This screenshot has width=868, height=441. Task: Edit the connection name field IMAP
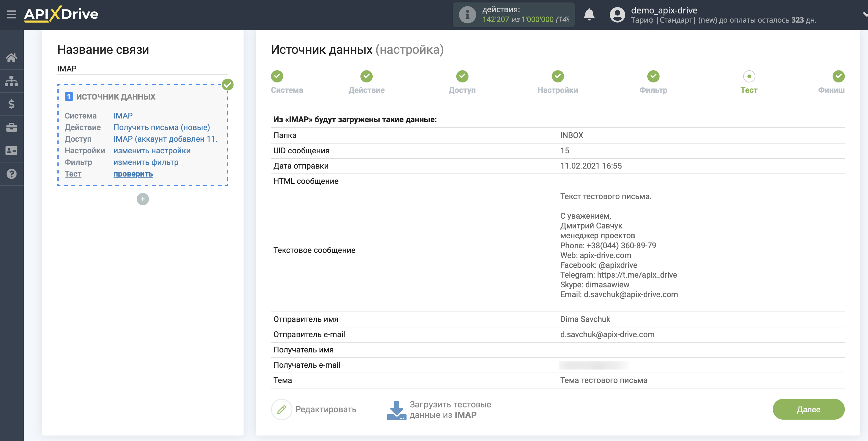tap(143, 69)
